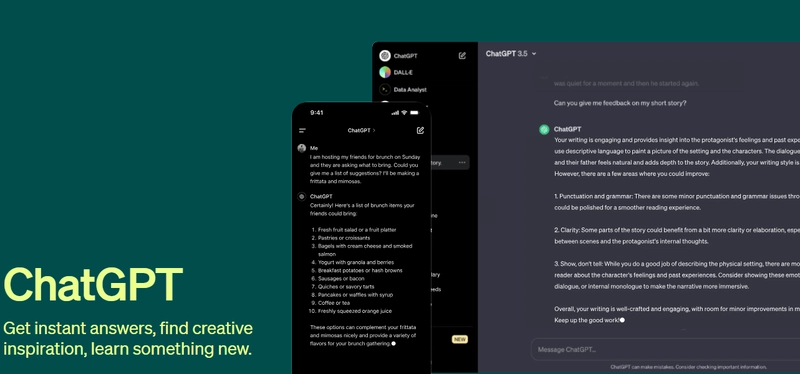Click "Get instant answers, find creative" tagline
Screen dimensions: 800x374
tap(128, 328)
